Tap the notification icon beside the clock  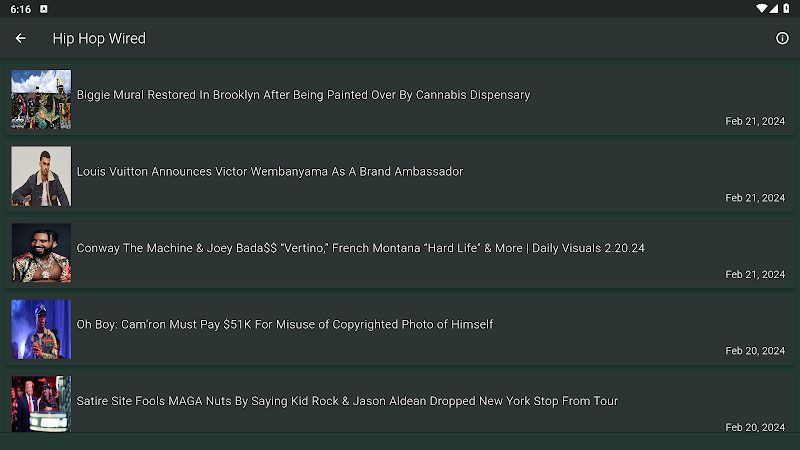click(44, 9)
